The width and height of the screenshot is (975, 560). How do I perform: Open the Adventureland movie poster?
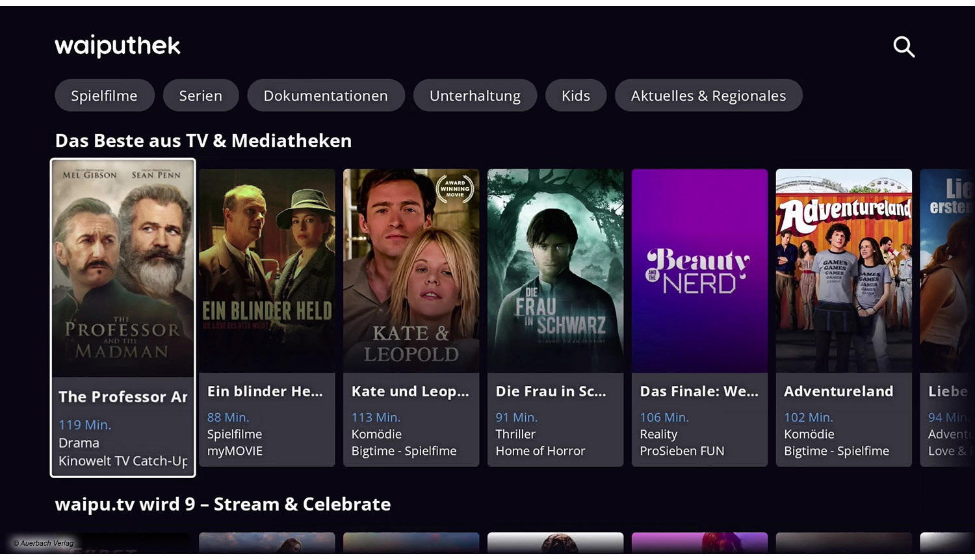(844, 271)
